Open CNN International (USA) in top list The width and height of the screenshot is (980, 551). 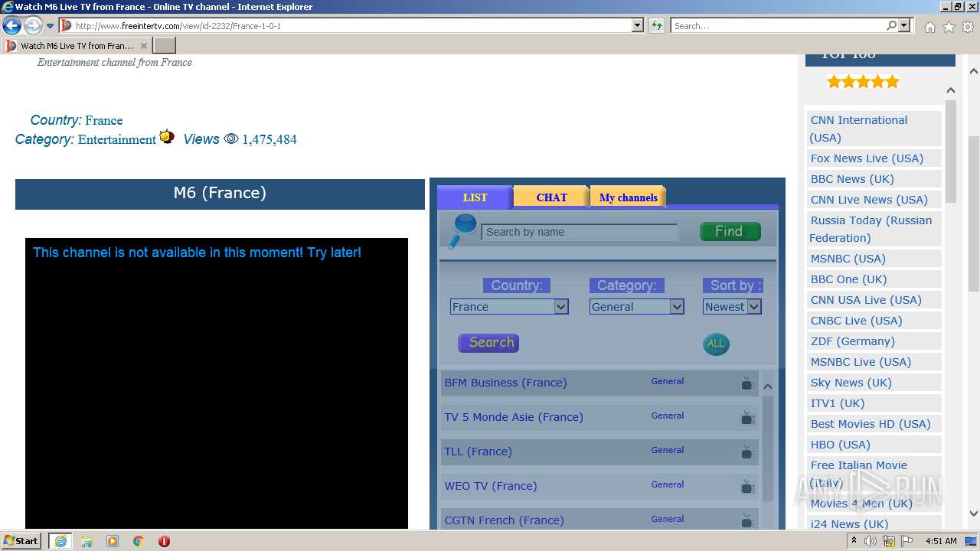858,129
